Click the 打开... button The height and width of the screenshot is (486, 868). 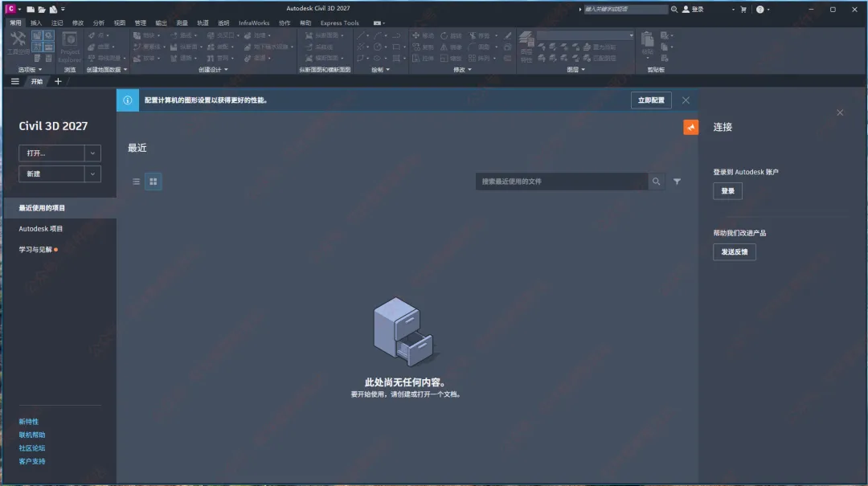[x=51, y=153]
